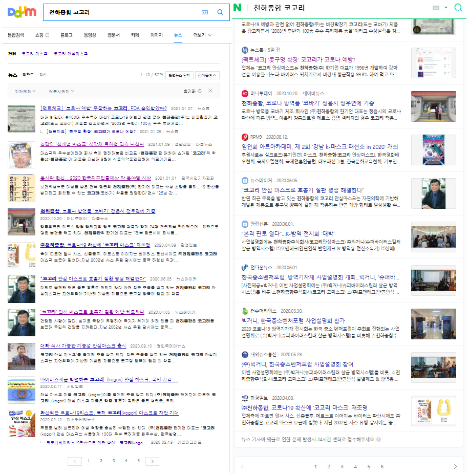Go to Daum results page 3

pyautogui.click(x=114, y=461)
